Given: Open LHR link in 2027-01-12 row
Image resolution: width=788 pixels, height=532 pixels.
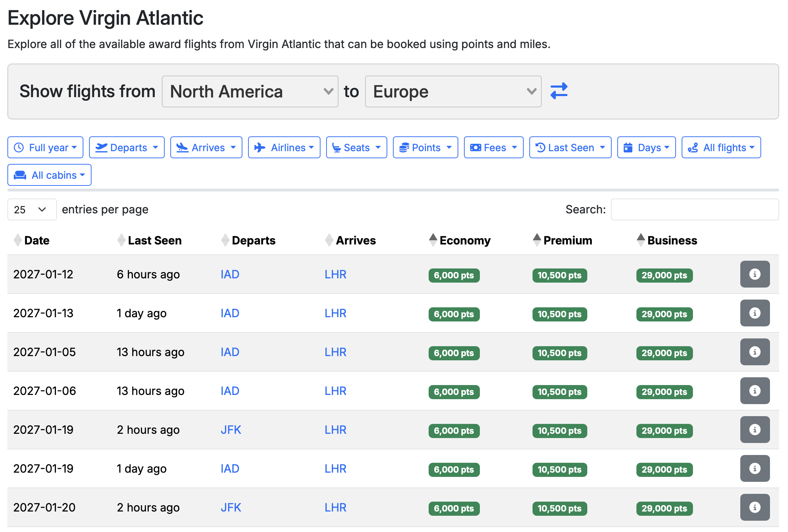Looking at the screenshot, I should 335,274.
